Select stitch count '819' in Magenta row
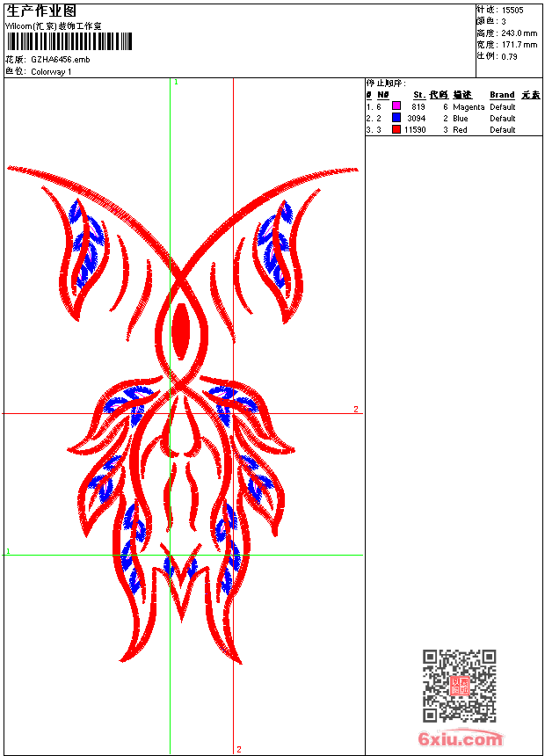 click(418, 107)
